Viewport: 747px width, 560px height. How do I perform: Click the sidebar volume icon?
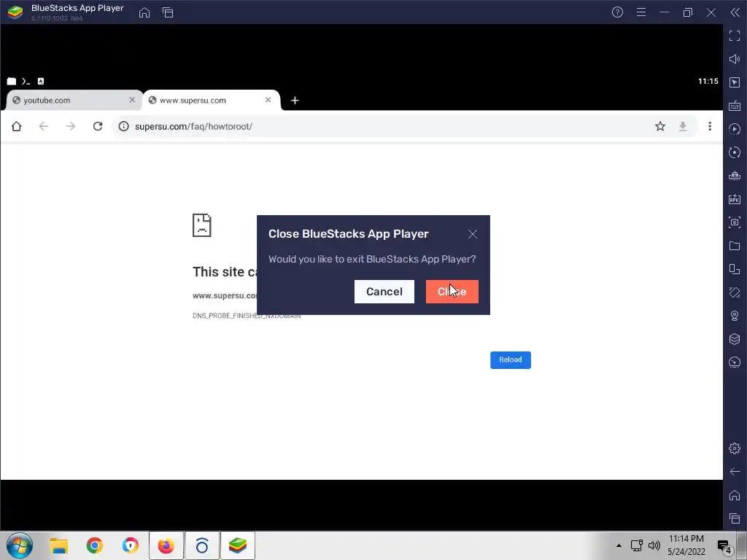coord(735,59)
